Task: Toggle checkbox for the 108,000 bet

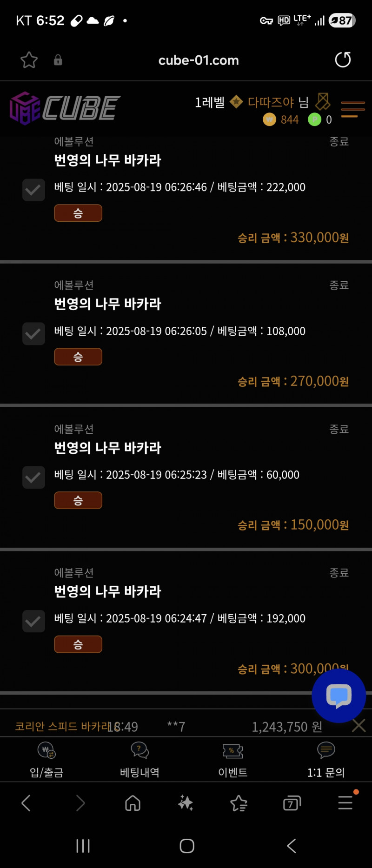Action: tap(33, 334)
